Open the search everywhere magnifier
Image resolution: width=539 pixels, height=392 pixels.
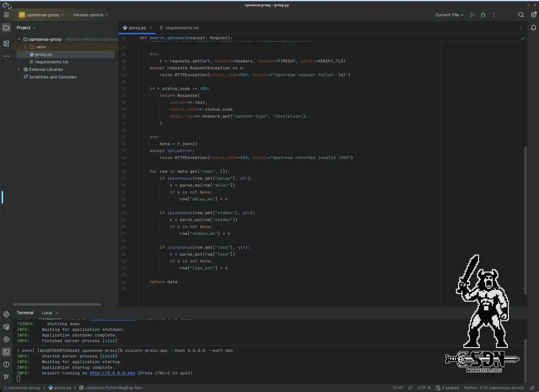click(x=521, y=15)
